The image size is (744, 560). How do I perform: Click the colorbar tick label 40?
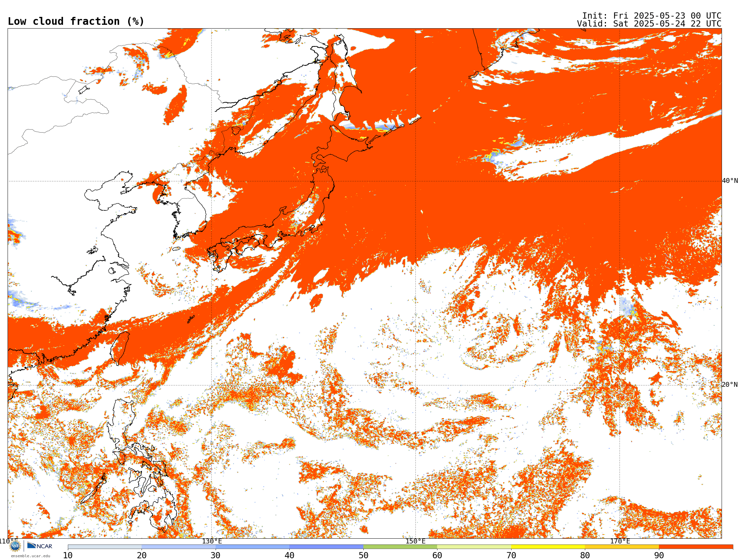(x=289, y=556)
